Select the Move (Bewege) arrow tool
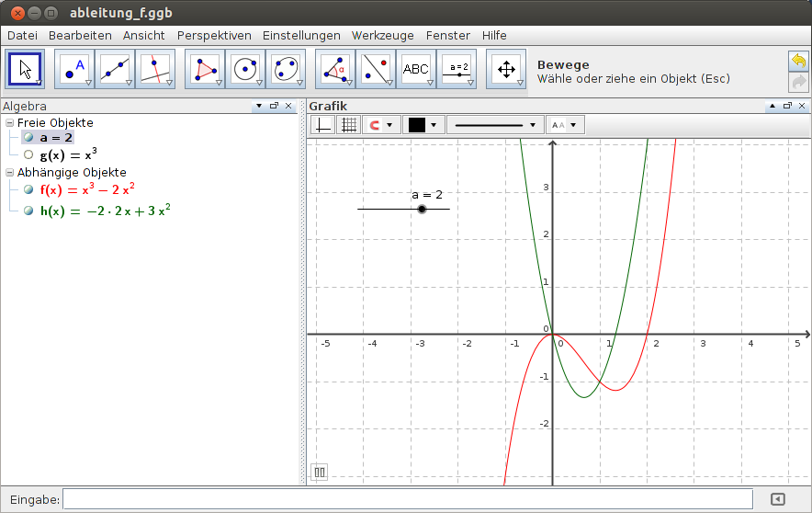The width and height of the screenshot is (812, 513). coord(25,69)
